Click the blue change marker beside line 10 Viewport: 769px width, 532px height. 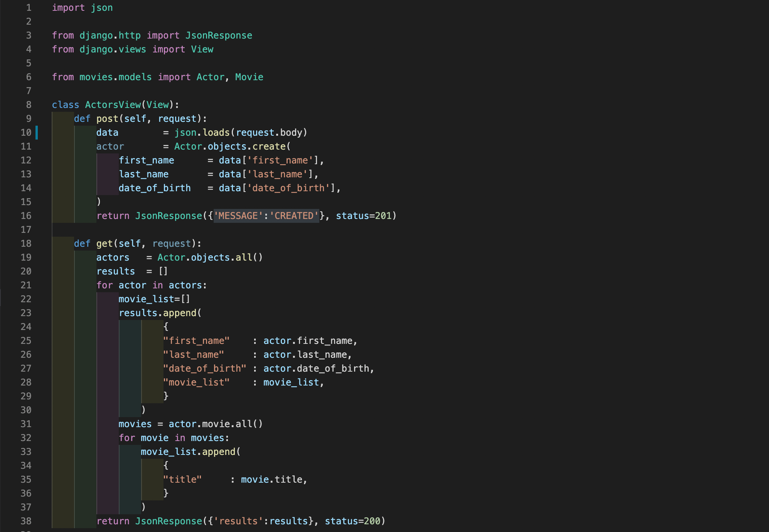tap(37, 133)
